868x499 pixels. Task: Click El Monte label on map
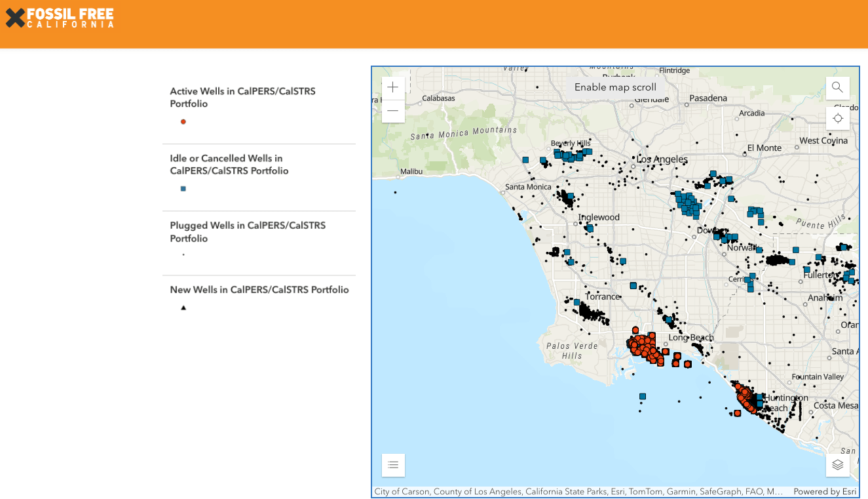(x=764, y=148)
